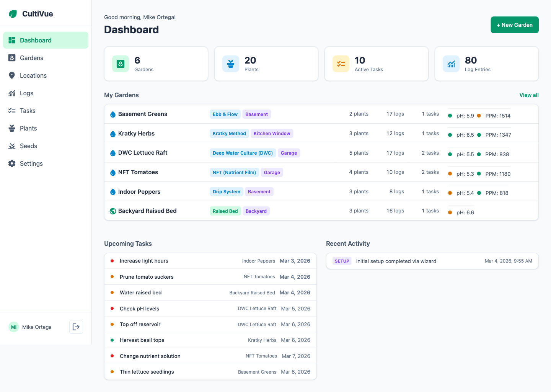Screen dimensions: 551x392
Task: Open the Logs chart icon in sidebar
Action: pos(12,93)
